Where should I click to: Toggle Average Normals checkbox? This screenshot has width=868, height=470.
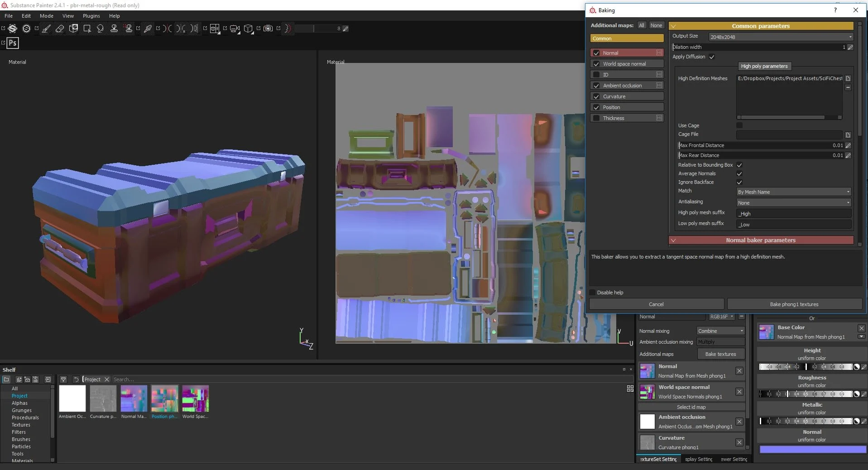[739, 174]
